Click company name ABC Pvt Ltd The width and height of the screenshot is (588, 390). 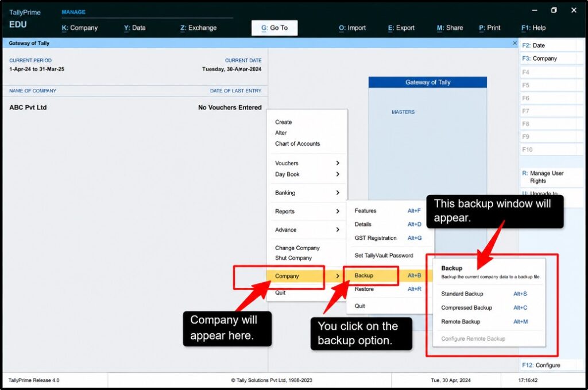click(x=28, y=107)
